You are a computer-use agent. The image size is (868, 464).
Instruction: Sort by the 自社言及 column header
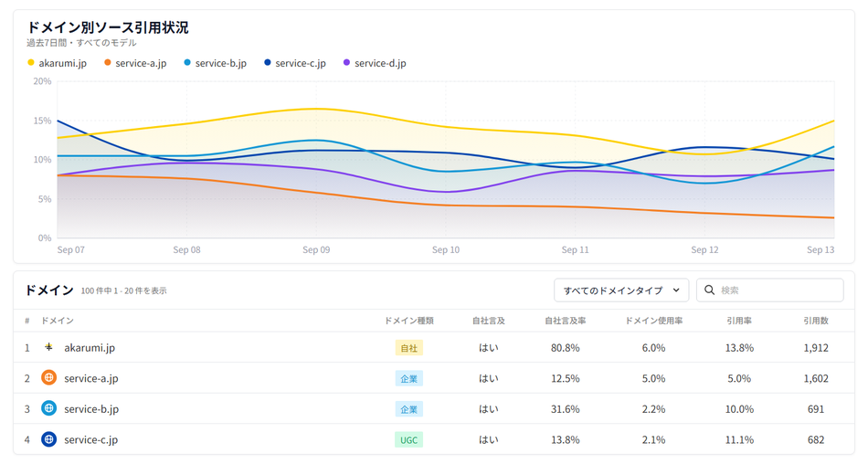pos(488,321)
